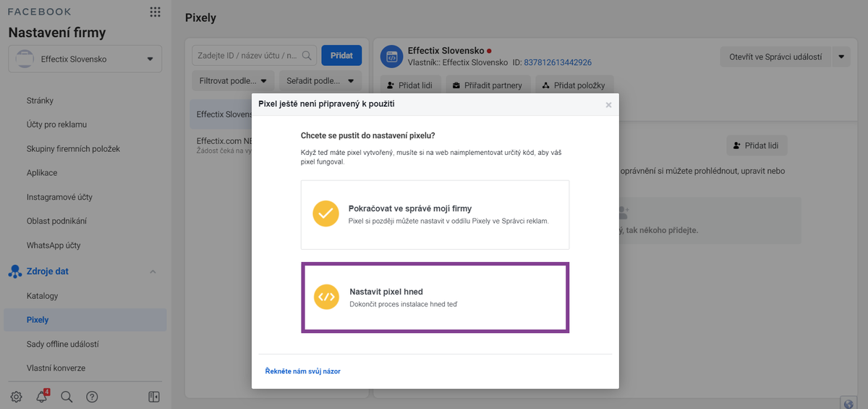Click Otevřít ve Správci událostí button
868x409 pixels.
click(776, 57)
